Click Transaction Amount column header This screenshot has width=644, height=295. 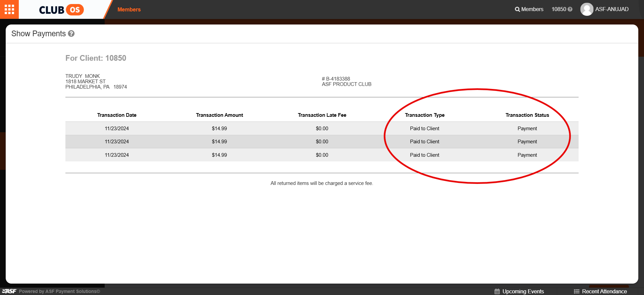219,115
